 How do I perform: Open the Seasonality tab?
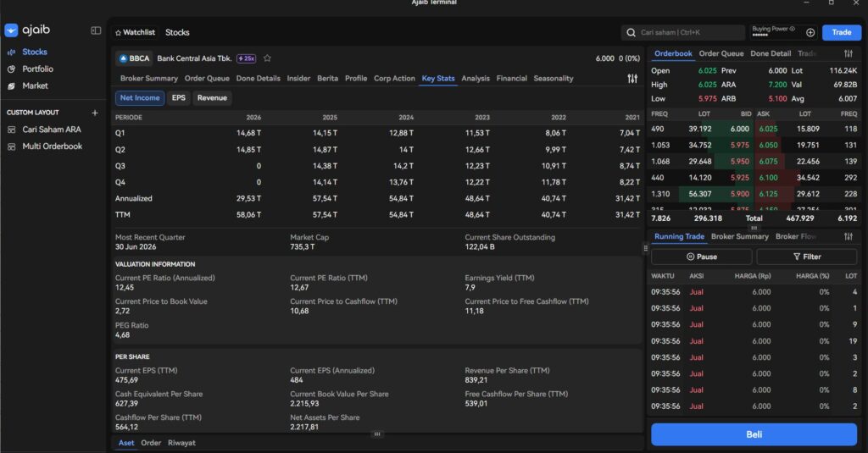(x=554, y=79)
